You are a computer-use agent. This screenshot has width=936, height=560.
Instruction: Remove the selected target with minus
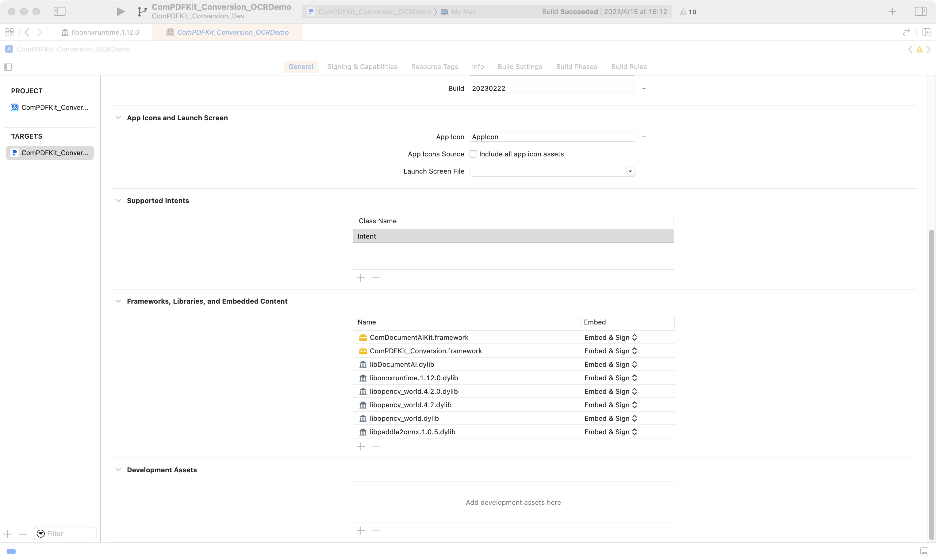(x=23, y=534)
